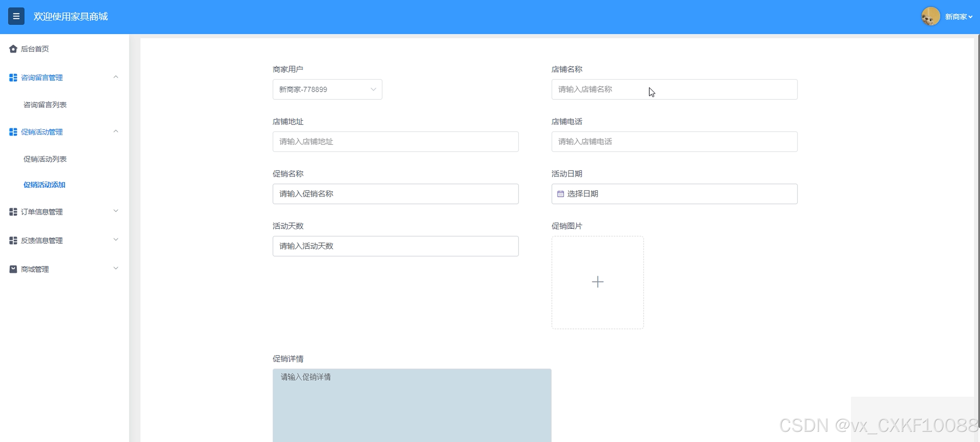Image resolution: width=980 pixels, height=442 pixels.
Task: Click the calendar icon in 活动日期 field
Action: coord(560,194)
